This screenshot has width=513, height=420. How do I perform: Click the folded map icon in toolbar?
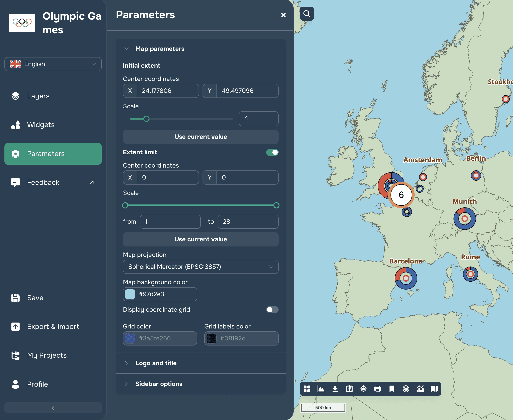(434, 389)
